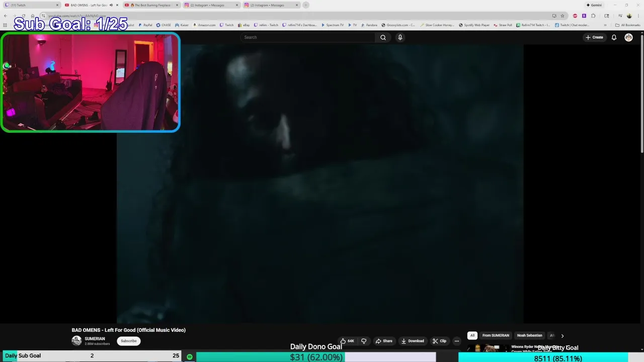Open the Amazon.com bookmark
The image size is (644, 362).
pos(204,25)
